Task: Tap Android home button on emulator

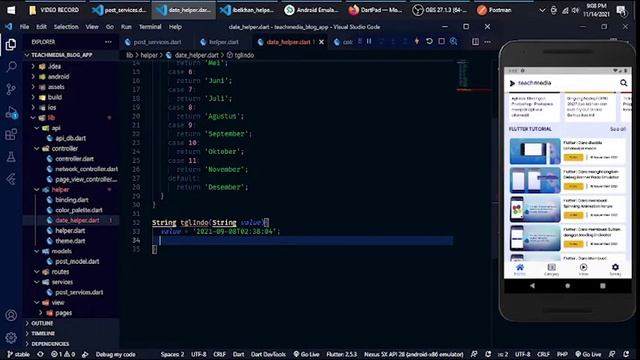Action: pos(567,286)
